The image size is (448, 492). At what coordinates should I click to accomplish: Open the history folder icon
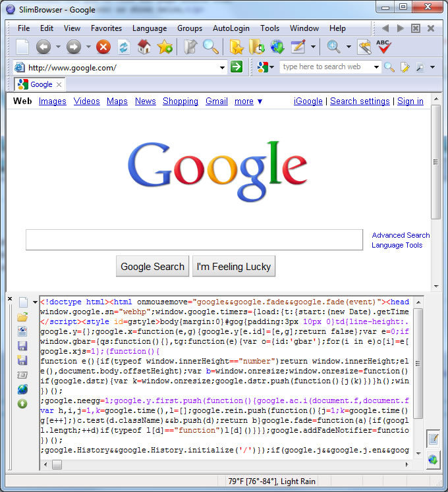257,47
